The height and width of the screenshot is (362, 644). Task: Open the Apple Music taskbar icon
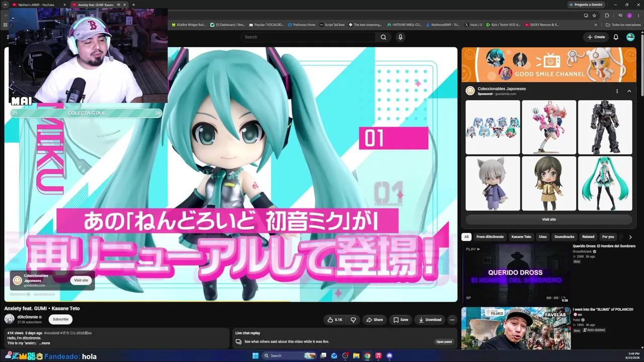(x=378, y=355)
